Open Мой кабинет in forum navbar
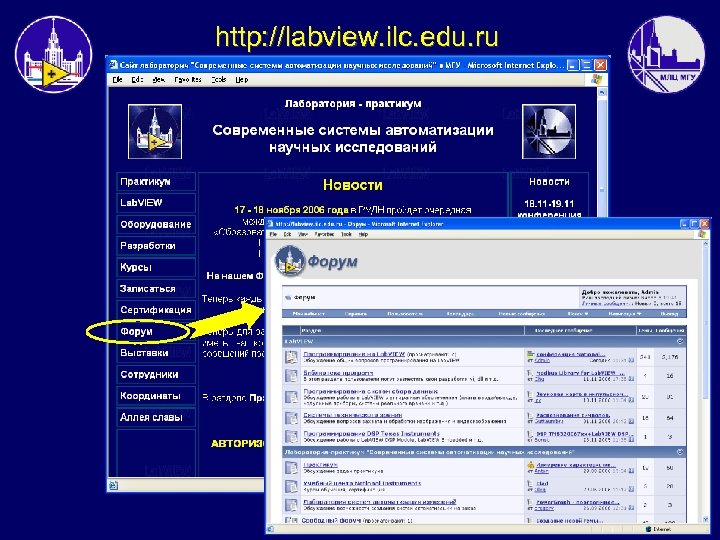Viewport: 720px width, 540px height. (309, 314)
